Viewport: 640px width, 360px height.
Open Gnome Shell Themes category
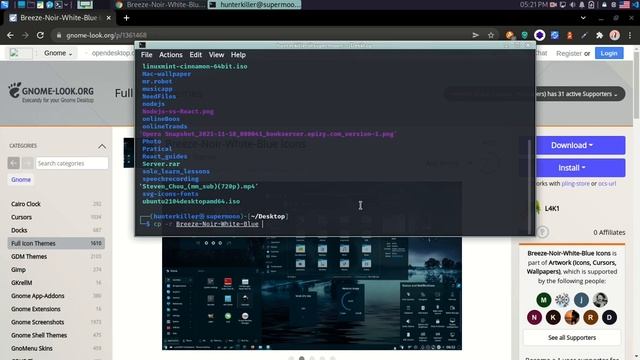[39, 335]
